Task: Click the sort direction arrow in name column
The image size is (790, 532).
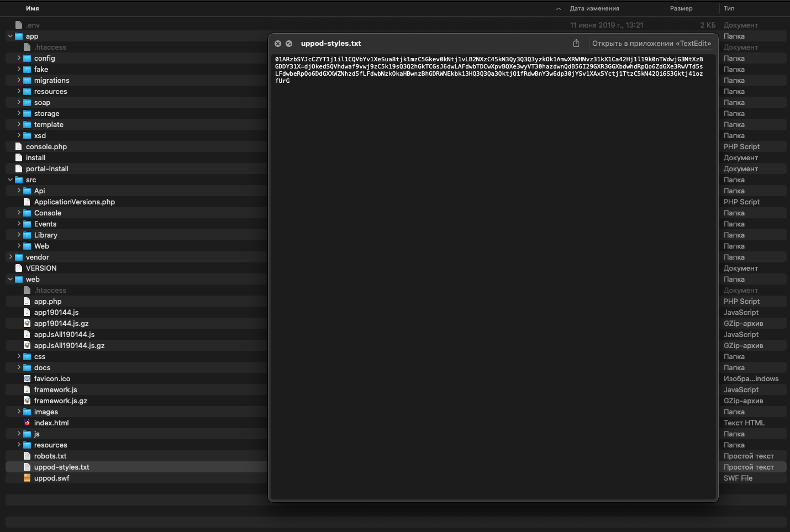Action: click(x=559, y=8)
